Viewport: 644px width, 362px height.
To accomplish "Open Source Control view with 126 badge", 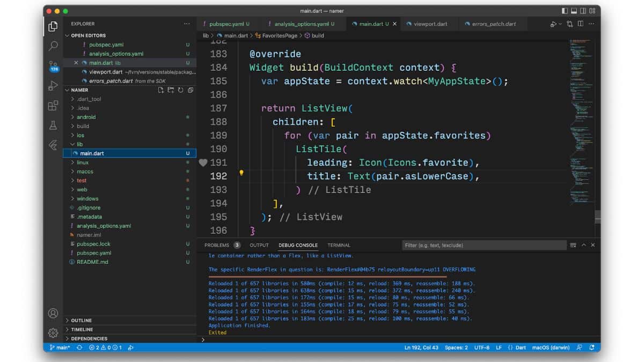I will coord(53,65).
